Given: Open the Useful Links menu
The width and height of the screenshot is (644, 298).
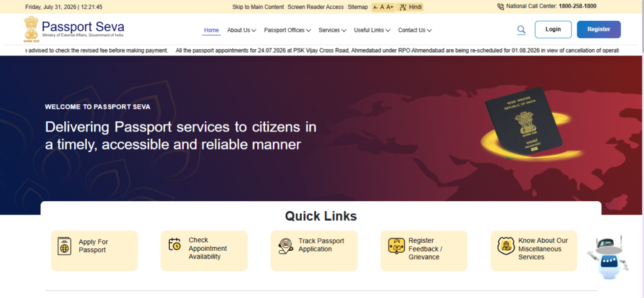Looking at the screenshot, I should coord(369,30).
